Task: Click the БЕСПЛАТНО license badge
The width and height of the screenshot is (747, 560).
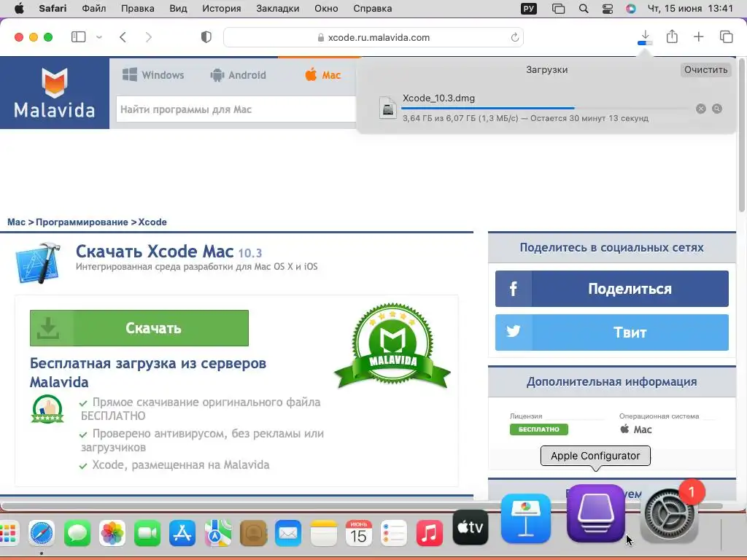Action: [x=539, y=429]
